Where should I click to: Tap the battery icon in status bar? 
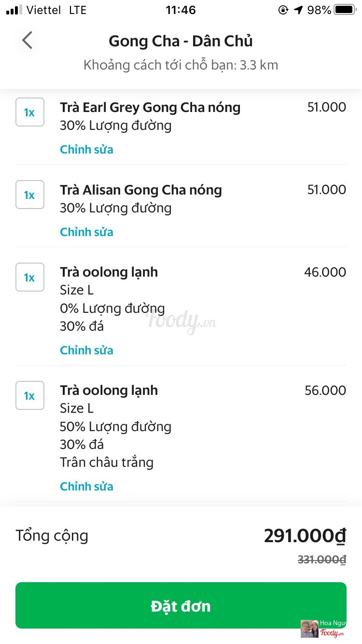point(345,10)
